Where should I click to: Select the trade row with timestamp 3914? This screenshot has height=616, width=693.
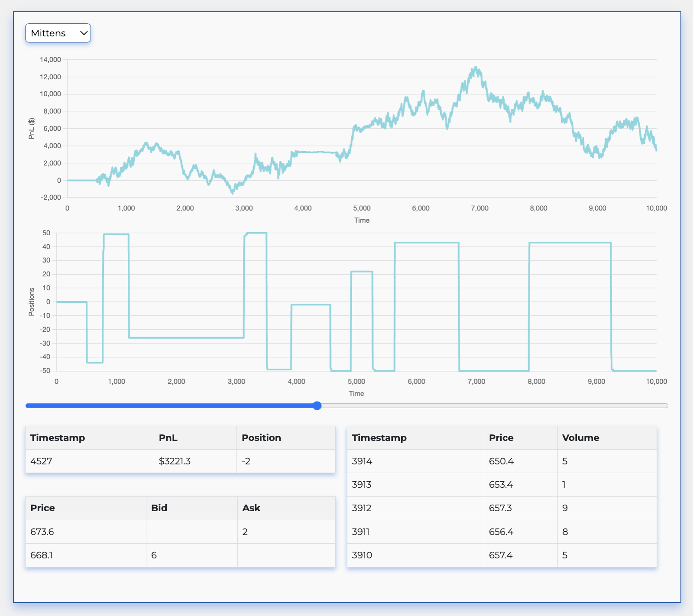point(502,461)
